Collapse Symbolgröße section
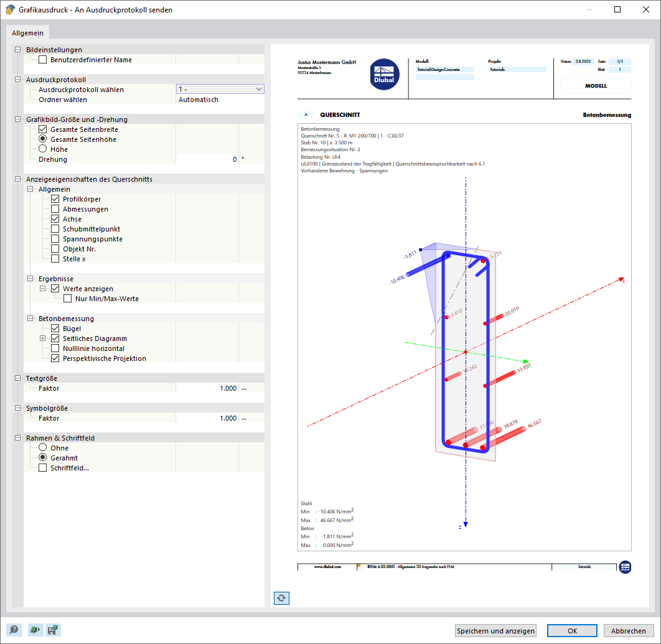Screen dimensions: 661x644 coord(17,408)
